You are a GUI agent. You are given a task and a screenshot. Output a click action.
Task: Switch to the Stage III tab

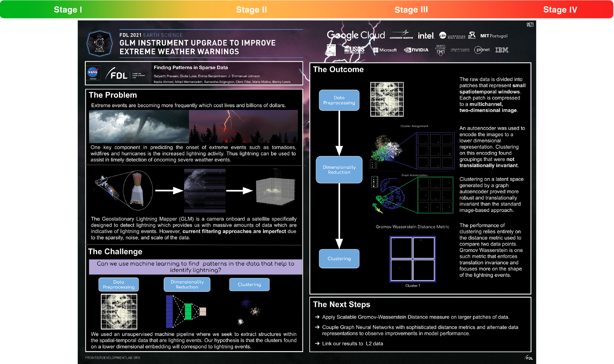(x=411, y=10)
